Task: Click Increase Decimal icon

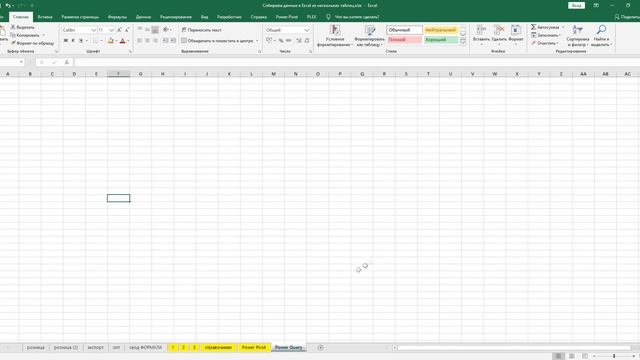Action: pyautogui.click(x=299, y=40)
